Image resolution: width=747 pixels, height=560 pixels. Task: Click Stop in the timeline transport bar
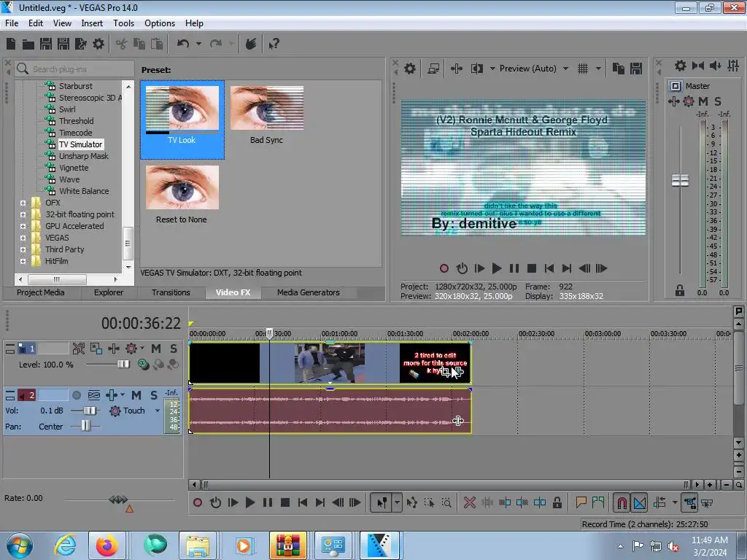[285, 502]
